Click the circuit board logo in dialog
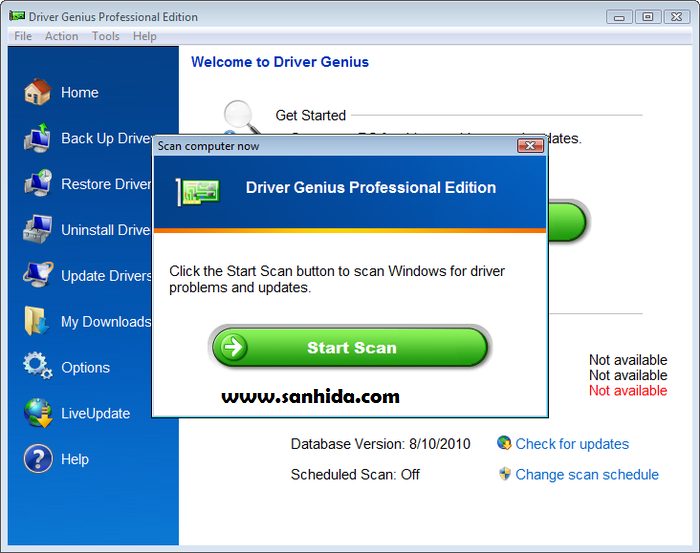Viewport: 700px width, 553px height. click(198, 192)
